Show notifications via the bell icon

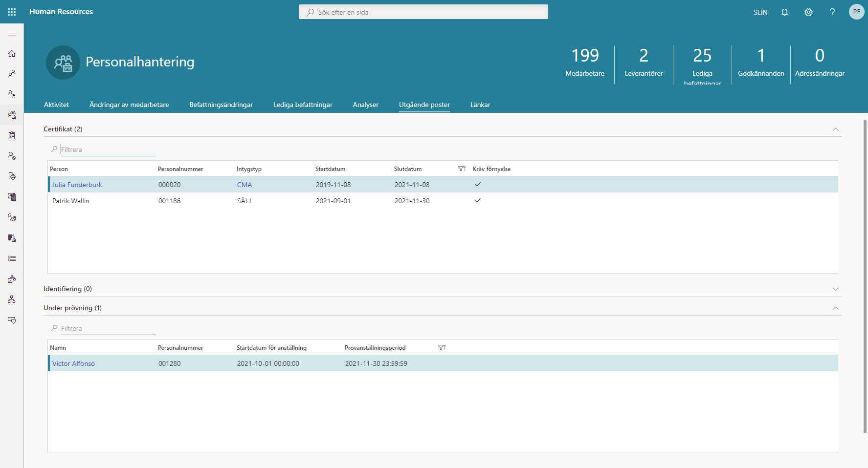(784, 12)
